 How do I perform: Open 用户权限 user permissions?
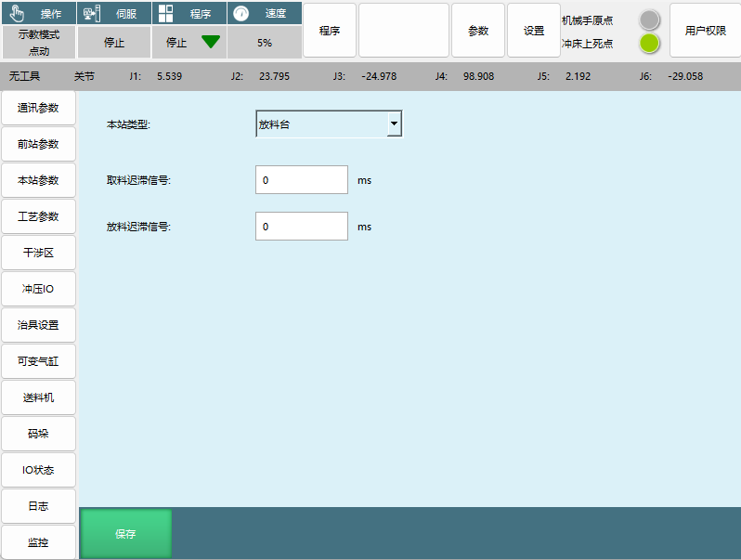pos(705,31)
